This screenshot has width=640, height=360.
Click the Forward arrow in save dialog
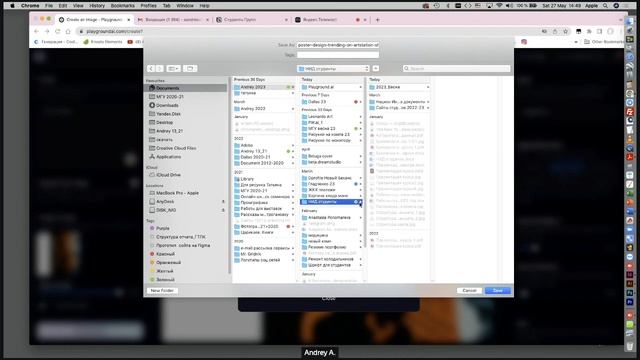[160, 69]
